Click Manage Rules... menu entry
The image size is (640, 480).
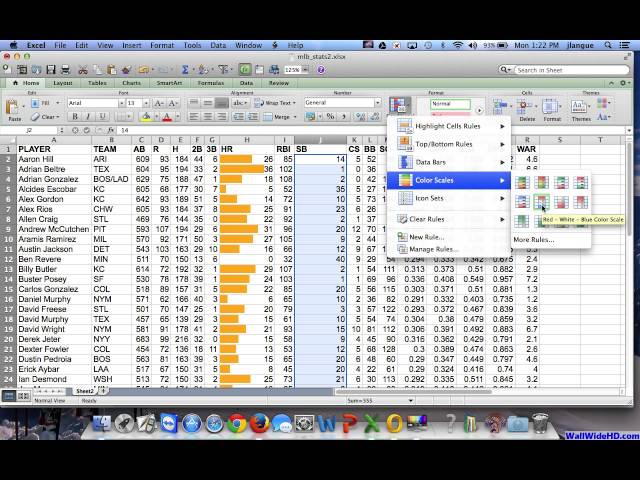[x=433, y=249]
